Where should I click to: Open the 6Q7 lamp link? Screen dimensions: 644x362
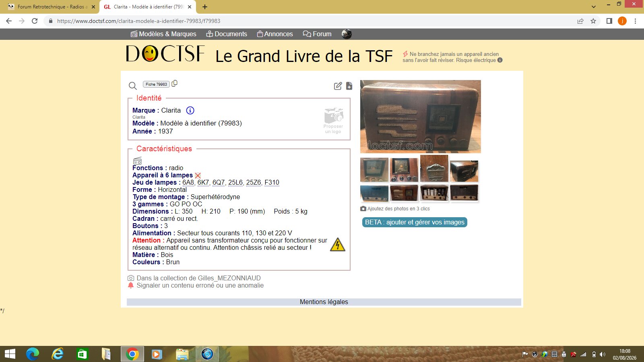(x=219, y=183)
